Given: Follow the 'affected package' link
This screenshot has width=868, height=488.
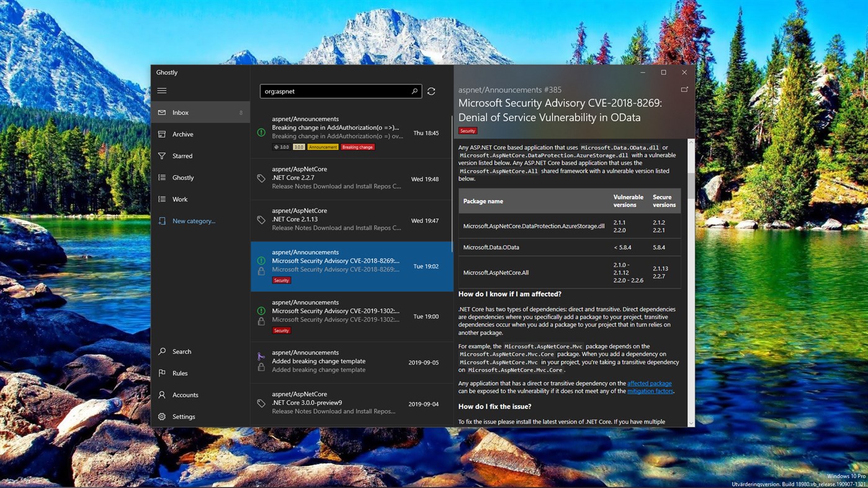Looking at the screenshot, I should (650, 384).
